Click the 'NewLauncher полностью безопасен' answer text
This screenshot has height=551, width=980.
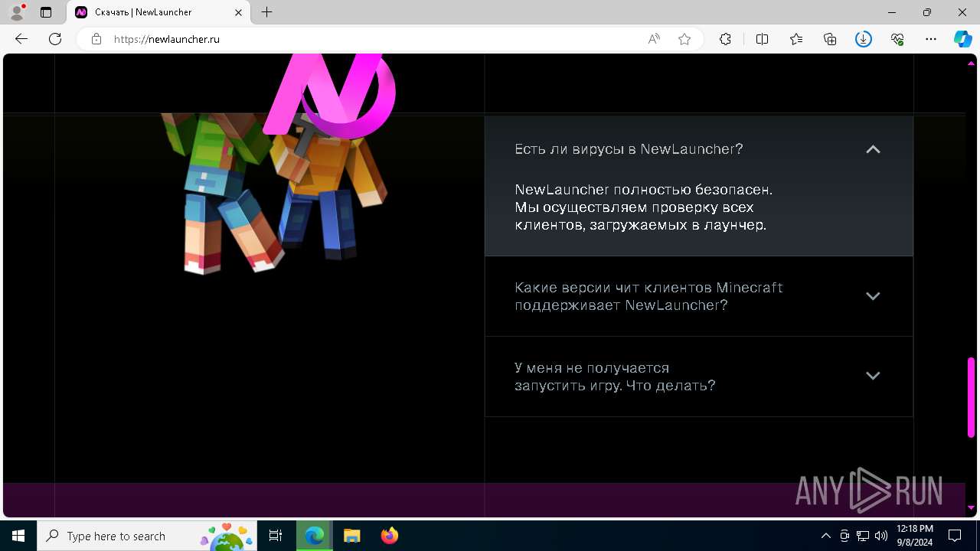tap(644, 207)
